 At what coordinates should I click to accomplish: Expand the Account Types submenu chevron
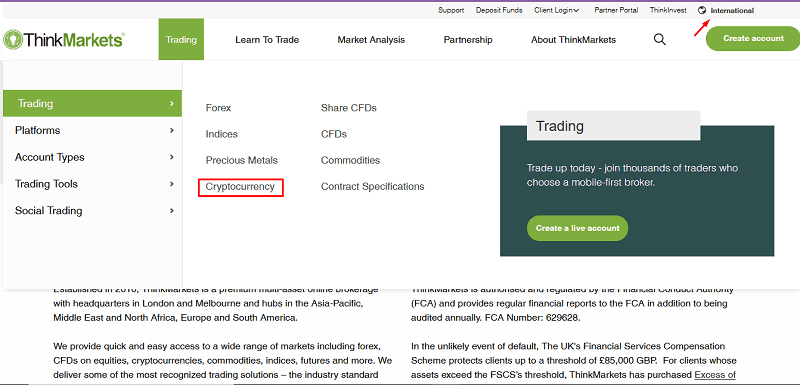pos(172,157)
